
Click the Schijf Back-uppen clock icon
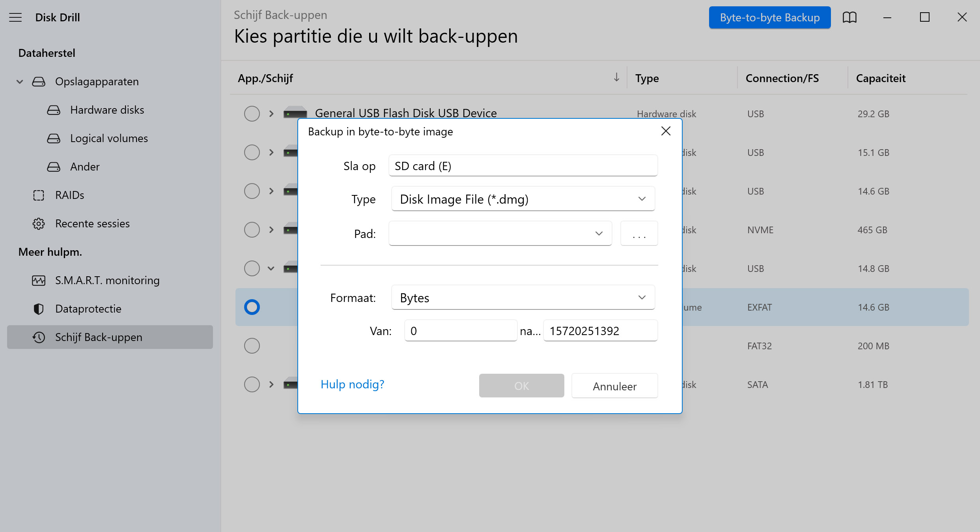coord(39,337)
